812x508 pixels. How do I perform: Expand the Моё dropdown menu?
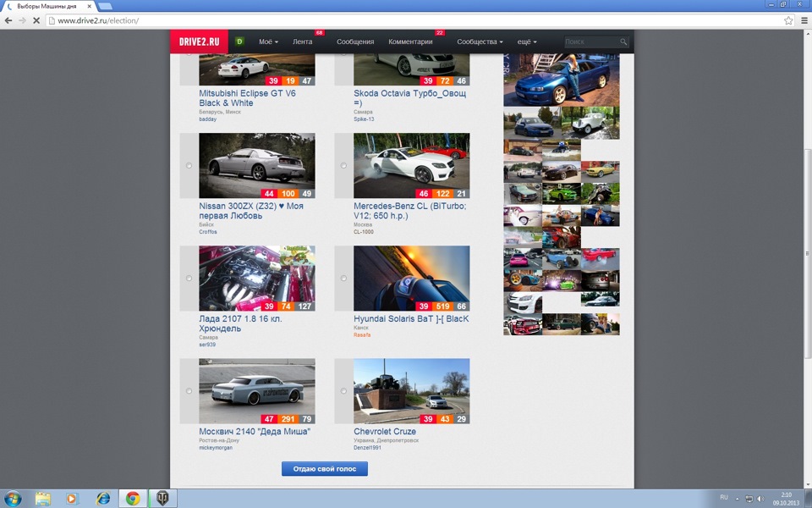point(268,41)
